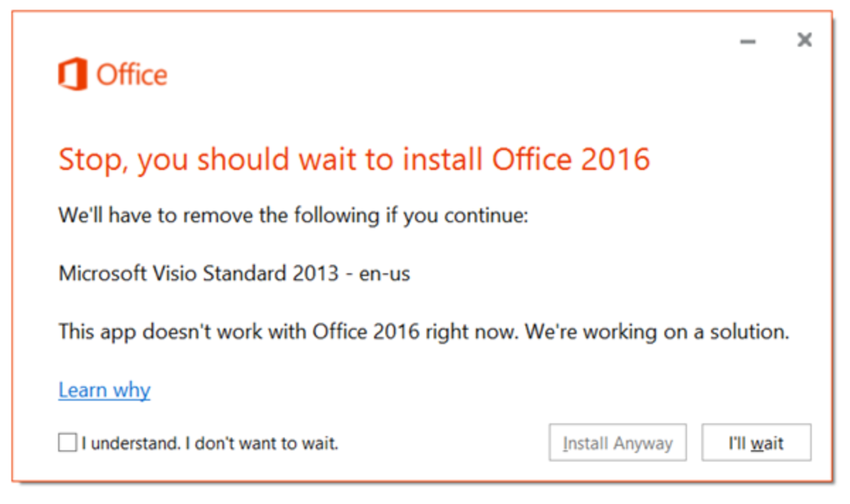The width and height of the screenshot is (850, 504).
Task: Click the orange 'Stop, you should wait' heading
Action: [353, 160]
